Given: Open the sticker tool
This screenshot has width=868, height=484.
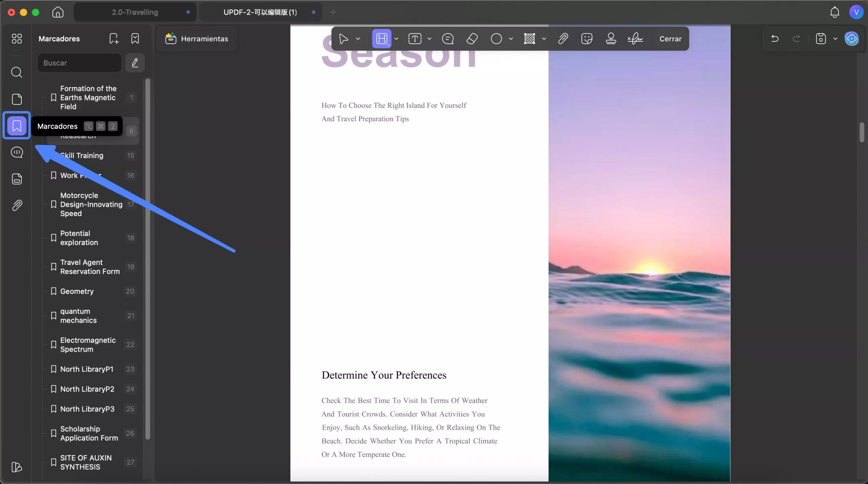Looking at the screenshot, I should (587, 39).
